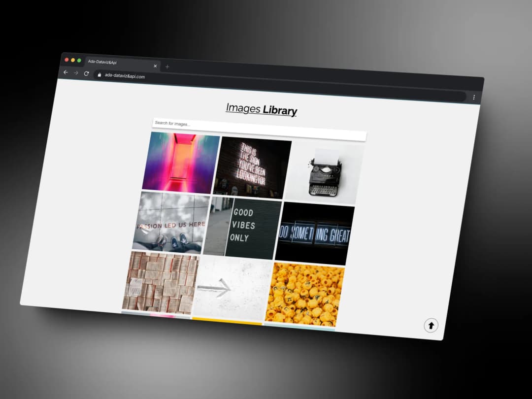This screenshot has width=532, height=399.
Task: Click the lock icon in address bar
Action: (99, 75)
